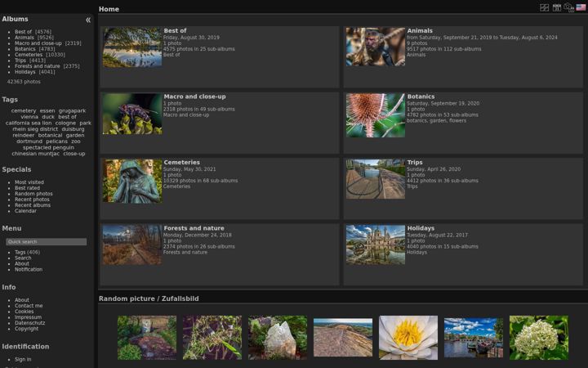Open 'Forests and nature' sidebar album link
The width and height of the screenshot is (588, 368).
tap(37, 66)
